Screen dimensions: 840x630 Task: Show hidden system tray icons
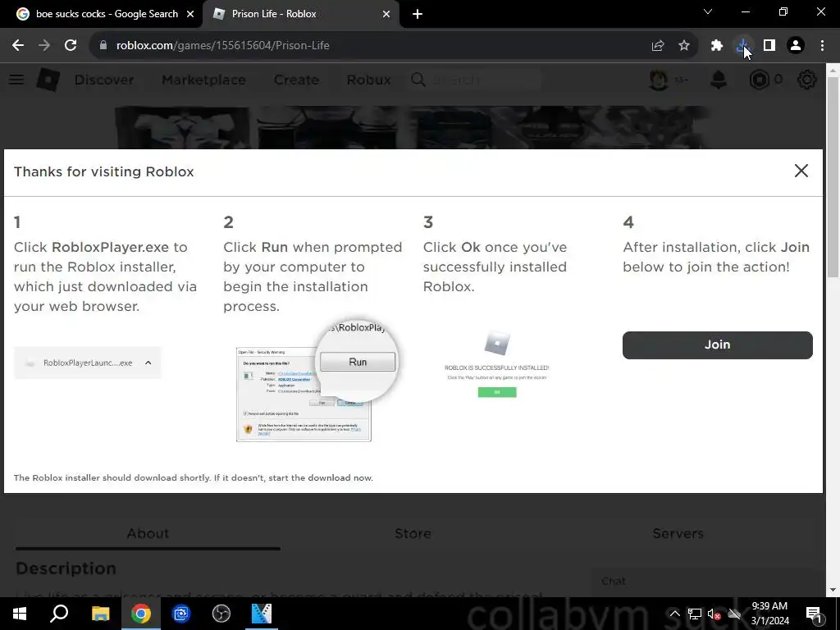(x=675, y=614)
